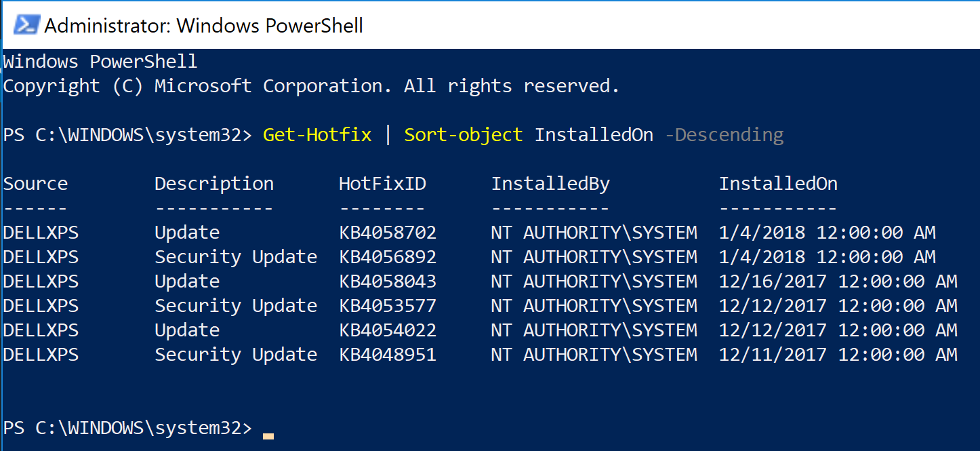This screenshot has height=451, width=980.
Task: Select hotfix ID KB4058702
Action: coord(388,233)
